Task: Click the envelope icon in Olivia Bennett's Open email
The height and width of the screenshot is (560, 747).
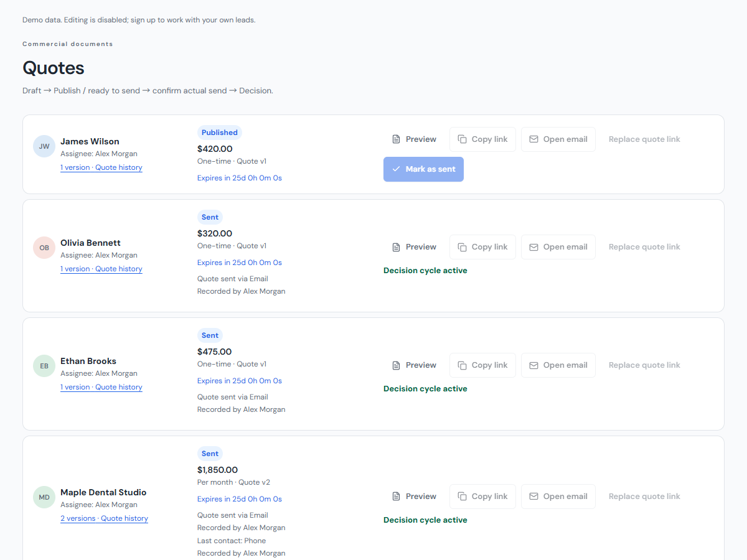Action: point(533,247)
